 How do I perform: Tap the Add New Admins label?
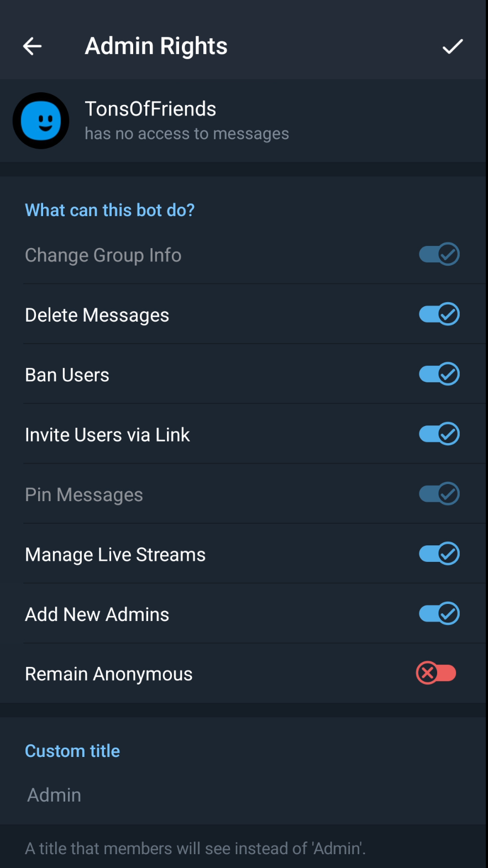click(97, 614)
